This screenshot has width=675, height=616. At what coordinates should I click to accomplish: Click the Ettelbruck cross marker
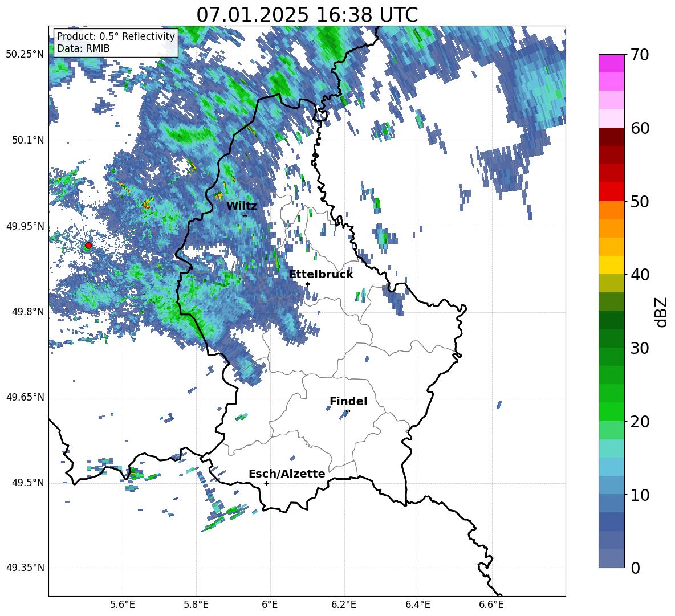[x=307, y=284]
